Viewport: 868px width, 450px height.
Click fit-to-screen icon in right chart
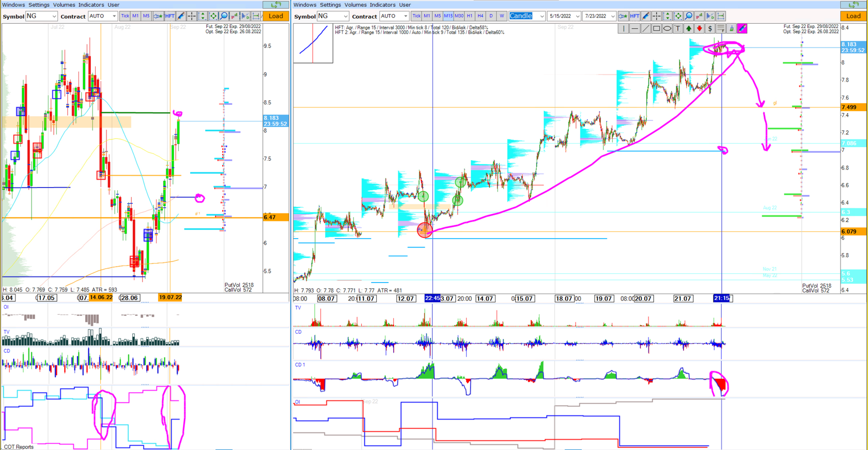point(678,16)
